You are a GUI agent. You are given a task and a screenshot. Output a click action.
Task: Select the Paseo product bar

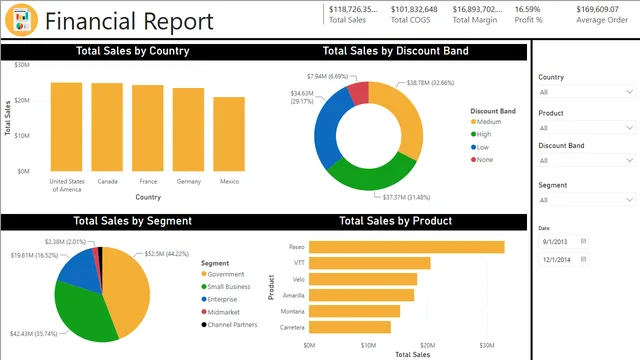407,247
